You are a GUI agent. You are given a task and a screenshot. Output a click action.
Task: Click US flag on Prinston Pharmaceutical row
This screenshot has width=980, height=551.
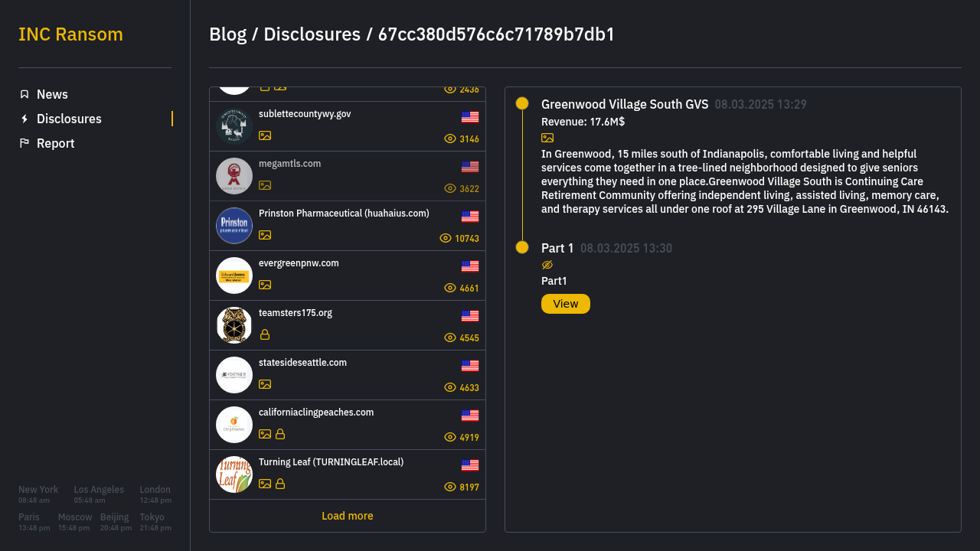(x=470, y=217)
